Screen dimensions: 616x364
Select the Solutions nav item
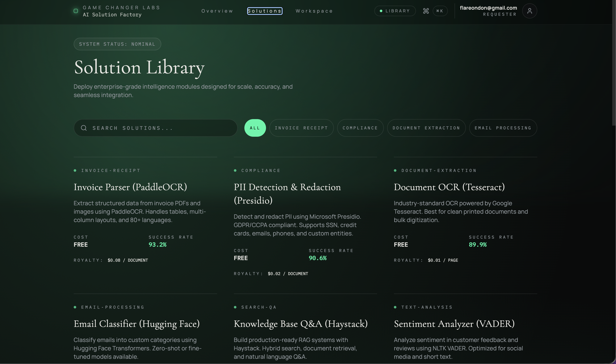[x=265, y=11]
